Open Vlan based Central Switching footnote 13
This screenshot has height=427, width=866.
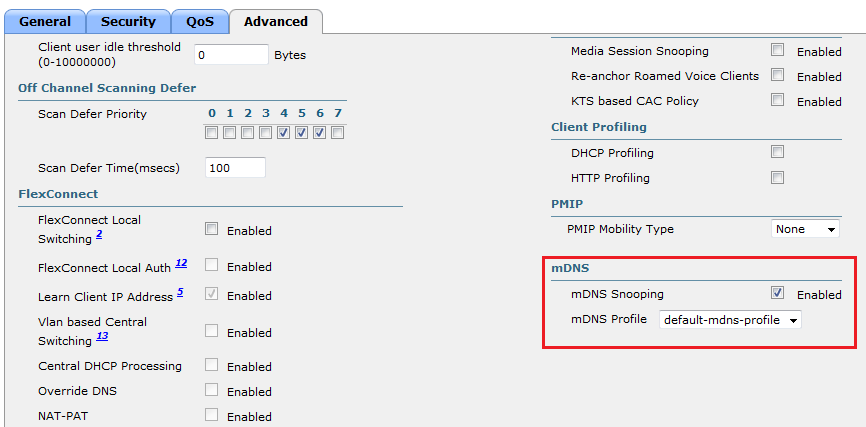(102, 337)
